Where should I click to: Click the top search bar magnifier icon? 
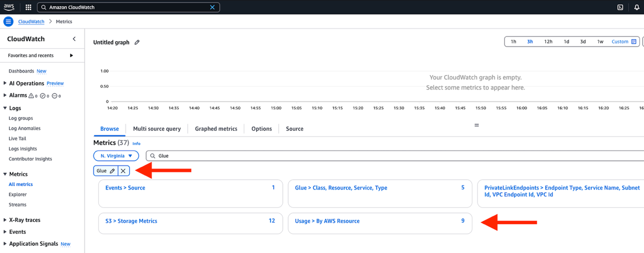[44, 7]
